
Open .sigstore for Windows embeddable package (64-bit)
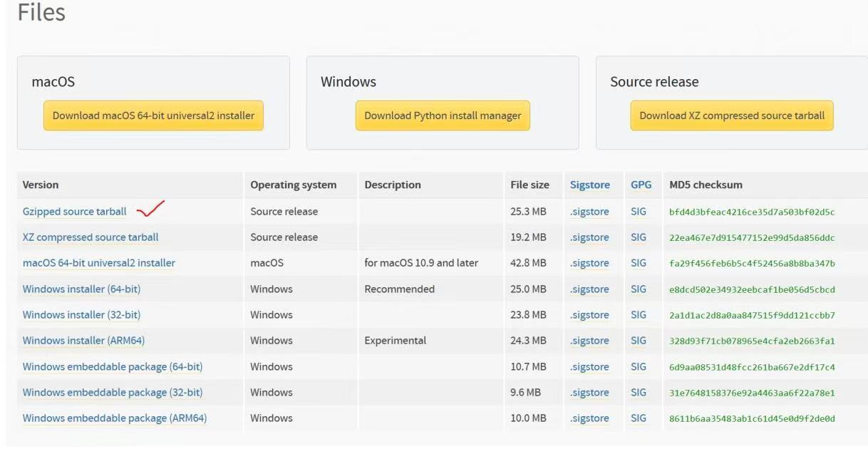pos(589,367)
